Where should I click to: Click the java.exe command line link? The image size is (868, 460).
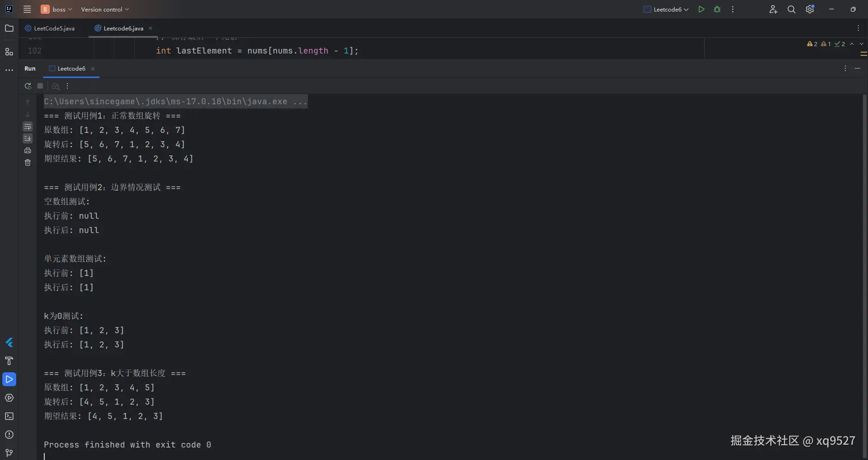176,102
